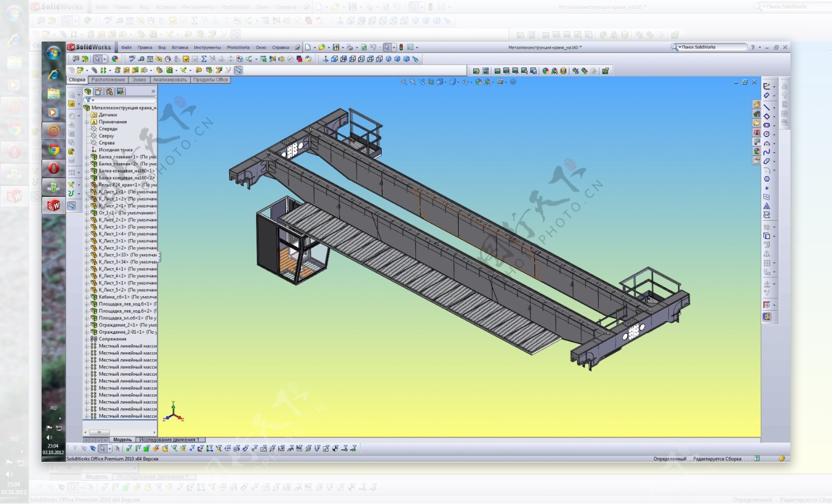This screenshot has width=832, height=504.
Task: Toggle the select arrow in bottom toolbar
Action: pos(102,448)
